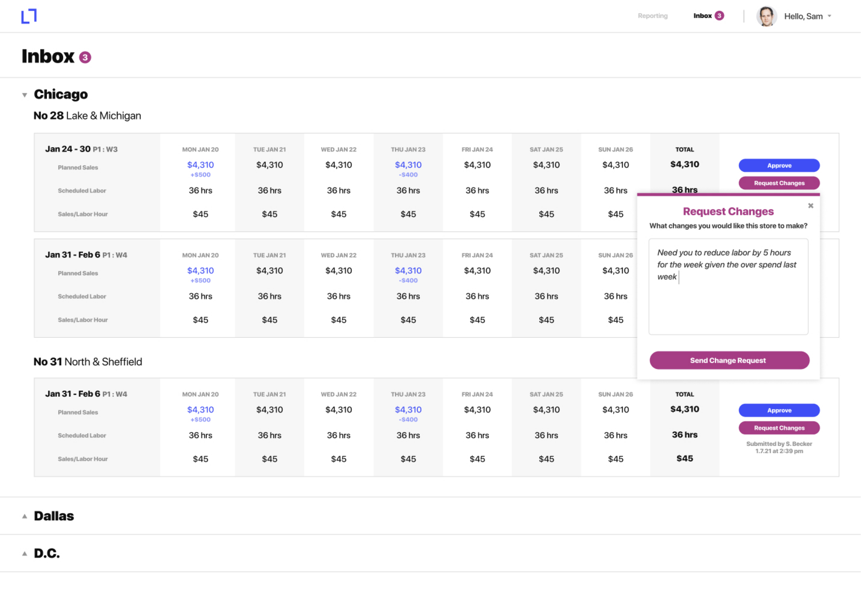
Task: Select the Mon Jan 20 adjusted sales value $4,310 +$500
Action: (200, 165)
